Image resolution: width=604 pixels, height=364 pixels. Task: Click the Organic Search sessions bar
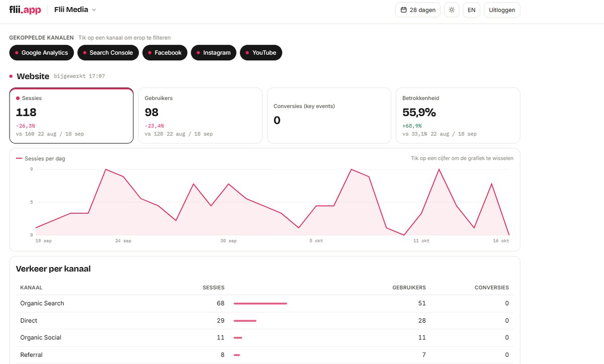[260, 303]
